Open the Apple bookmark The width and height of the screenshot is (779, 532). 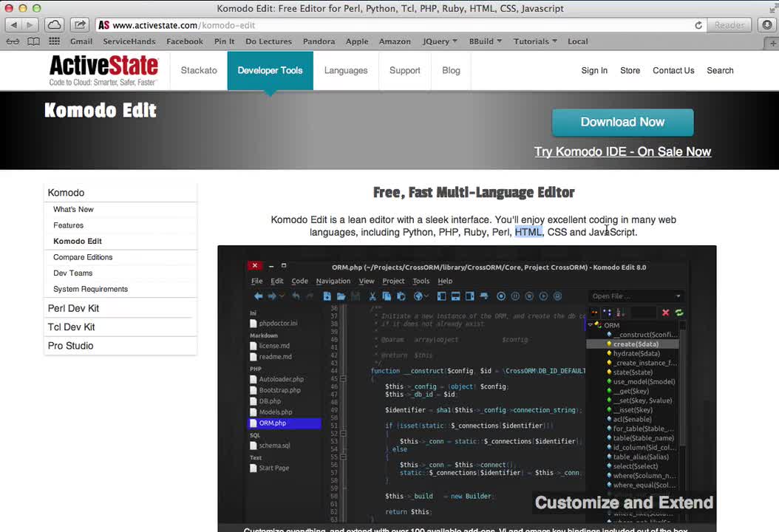pos(357,41)
